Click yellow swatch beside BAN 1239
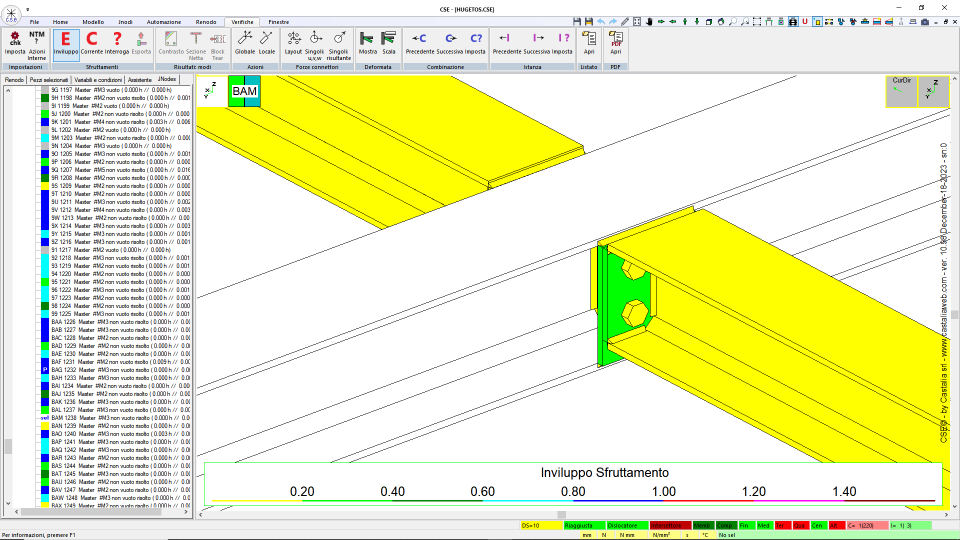This screenshot has height=540, width=960. click(x=45, y=426)
